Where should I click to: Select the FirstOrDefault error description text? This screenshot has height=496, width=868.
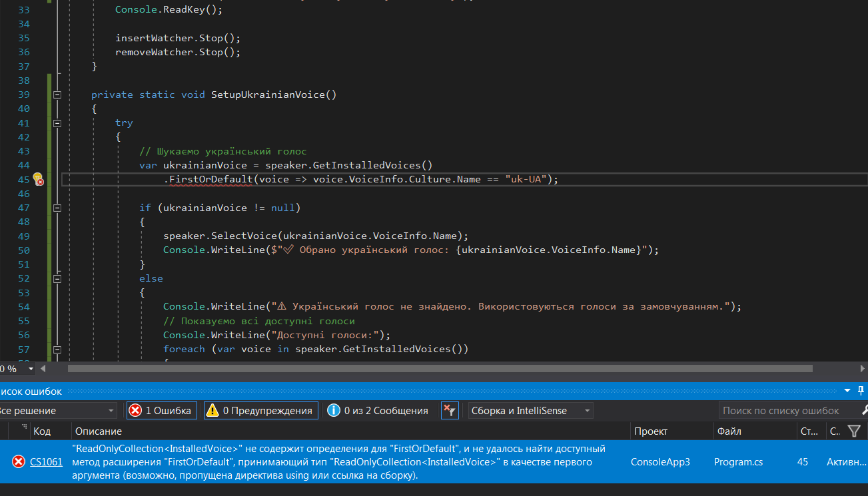pos(338,461)
